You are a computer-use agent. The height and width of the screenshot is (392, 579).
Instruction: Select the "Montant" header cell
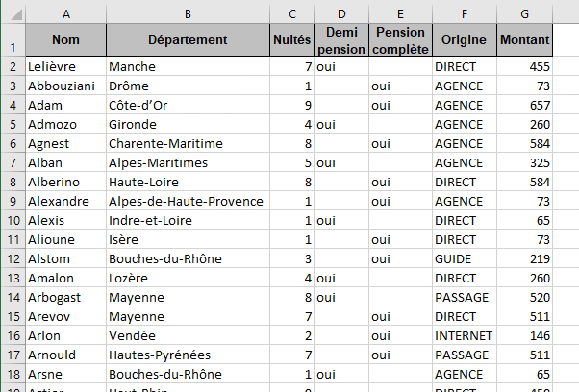point(524,40)
